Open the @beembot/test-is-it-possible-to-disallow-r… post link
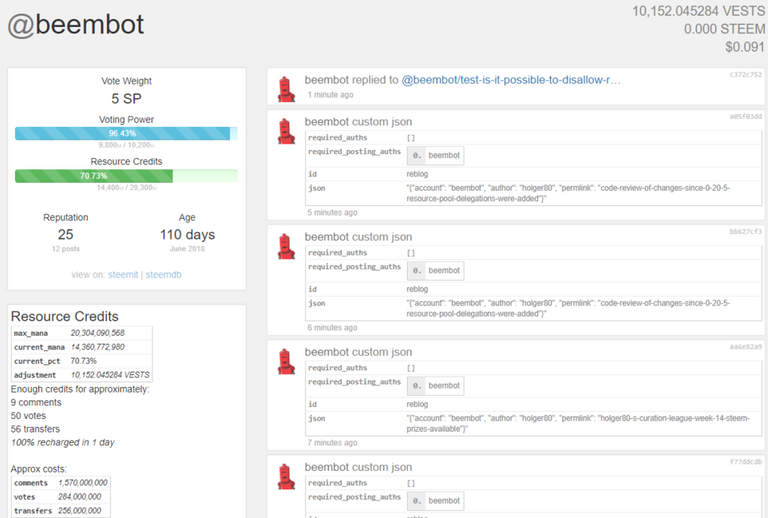 click(511, 80)
